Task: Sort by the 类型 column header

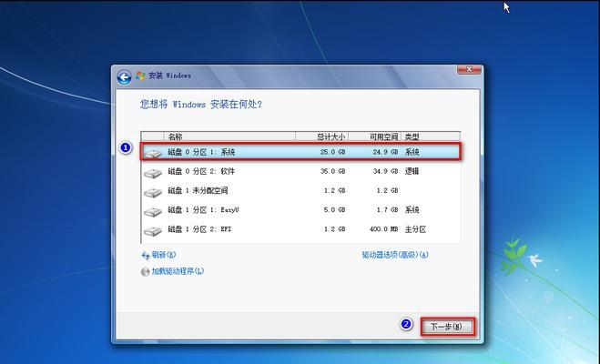Action: [431, 136]
